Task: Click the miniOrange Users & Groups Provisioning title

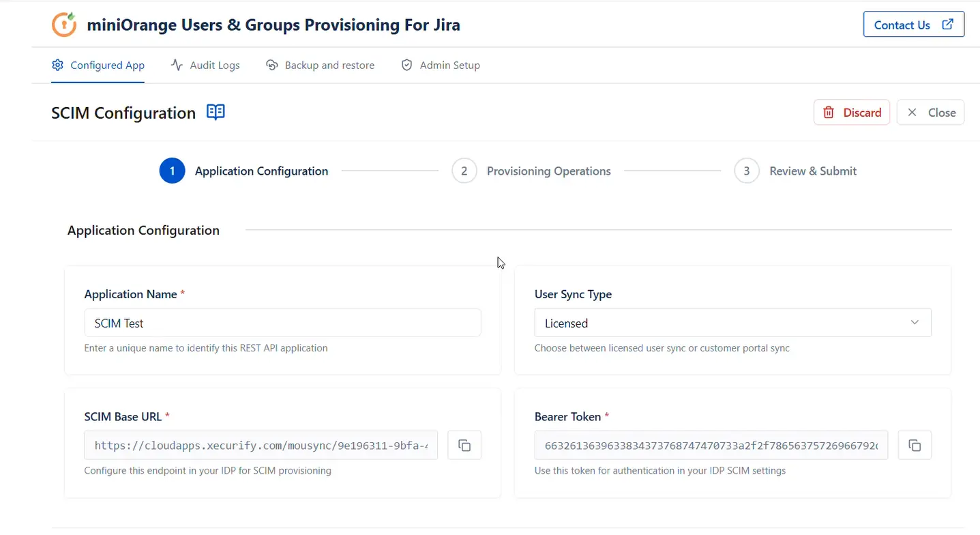Action: [273, 25]
